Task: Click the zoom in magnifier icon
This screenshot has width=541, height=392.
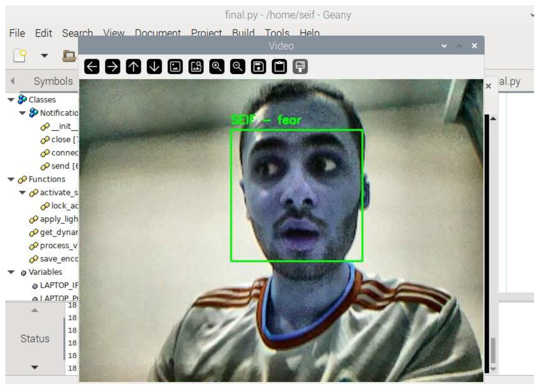Action: [x=217, y=66]
